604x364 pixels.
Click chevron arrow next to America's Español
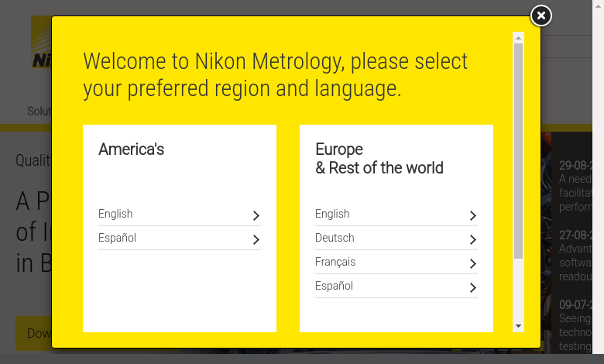pos(256,239)
